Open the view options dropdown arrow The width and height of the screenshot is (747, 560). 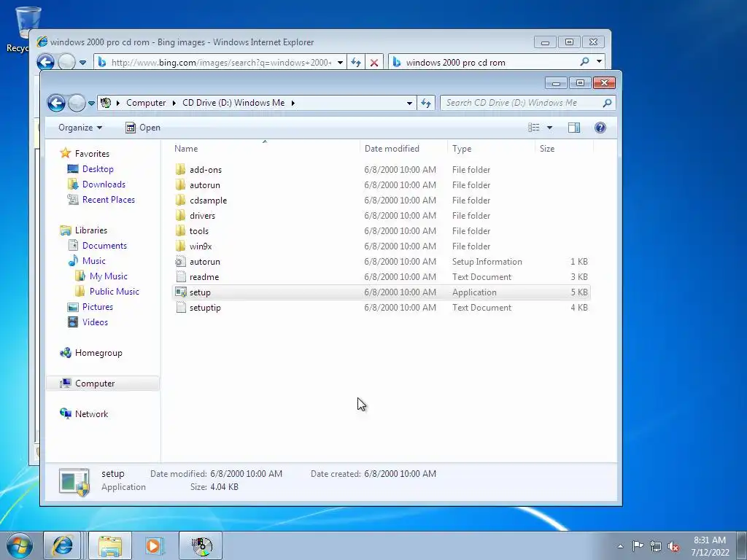point(549,128)
